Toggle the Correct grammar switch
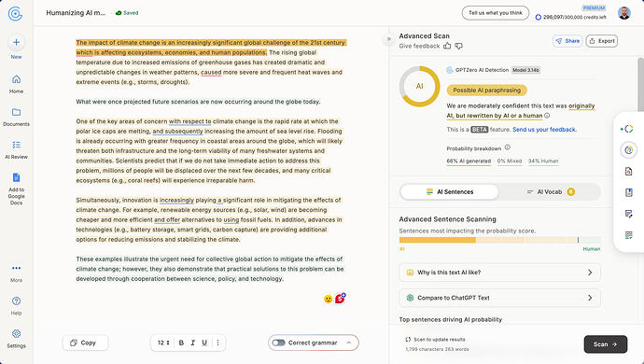The height and width of the screenshot is (364, 644). (278, 343)
